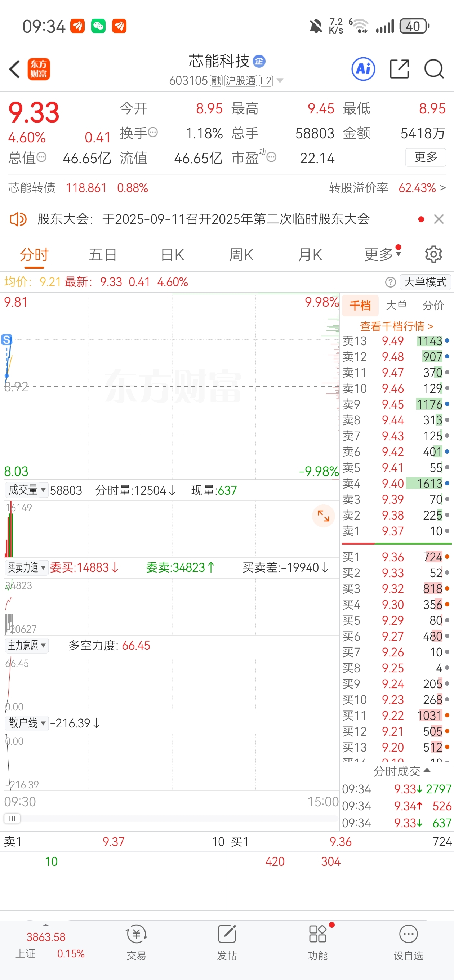Image resolution: width=454 pixels, height=980 pixels.
Task: Go back with the left arrow
Action: pos(14,69)
